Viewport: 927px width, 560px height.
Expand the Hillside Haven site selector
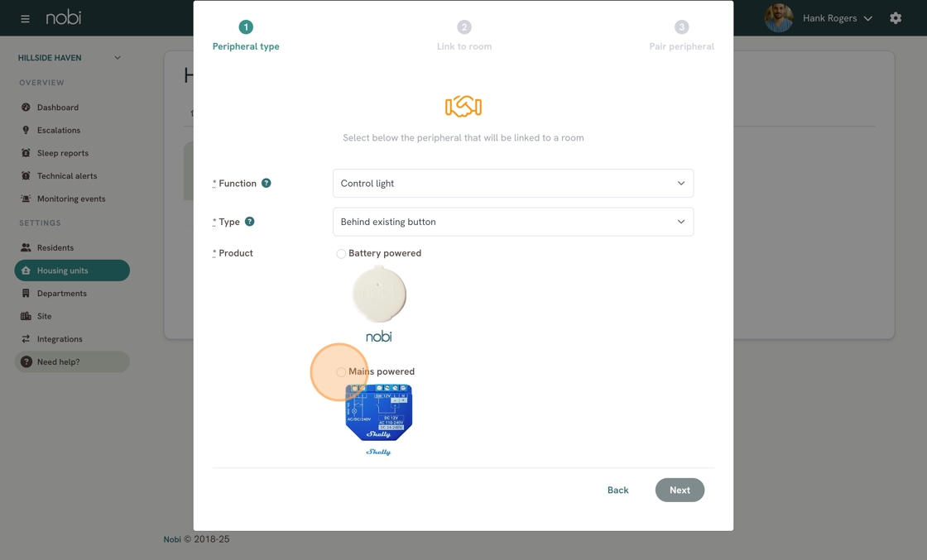(x=70, y=58)
